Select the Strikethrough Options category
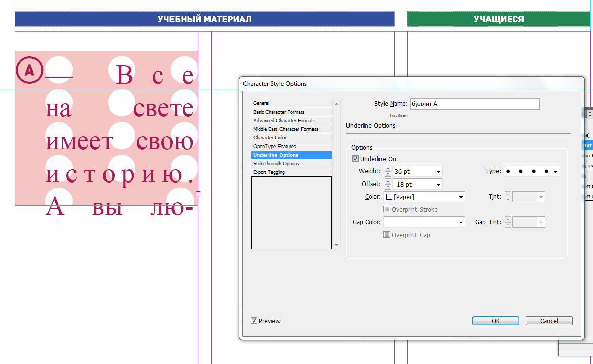The image size is (593, 364). [291, 164]
